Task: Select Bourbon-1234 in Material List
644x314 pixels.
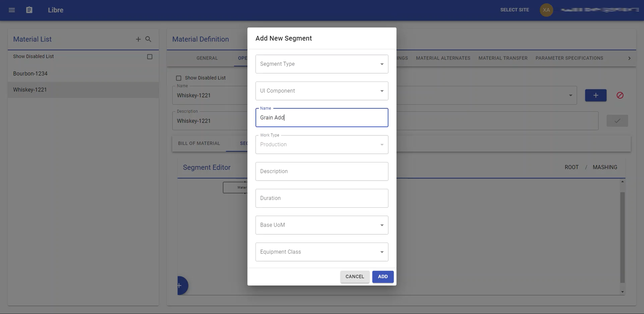Action: pyautogui.click(x=83, y=74)
